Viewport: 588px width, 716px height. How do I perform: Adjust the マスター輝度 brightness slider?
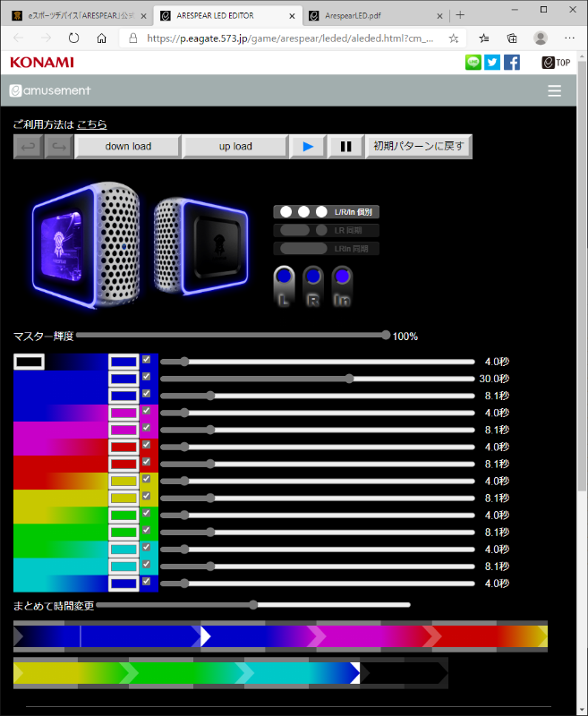(x=233, y=336)
